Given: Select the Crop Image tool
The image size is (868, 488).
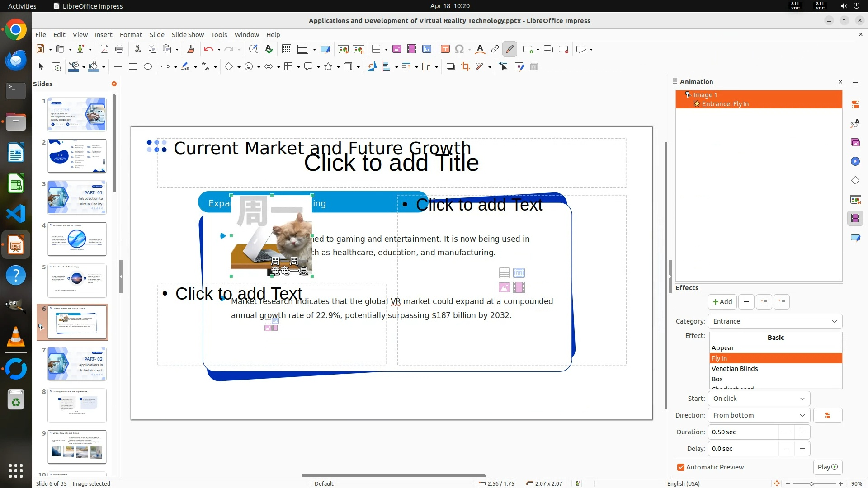Looking at the screenshot, I should pyautogui.click(x=465, y=67).
